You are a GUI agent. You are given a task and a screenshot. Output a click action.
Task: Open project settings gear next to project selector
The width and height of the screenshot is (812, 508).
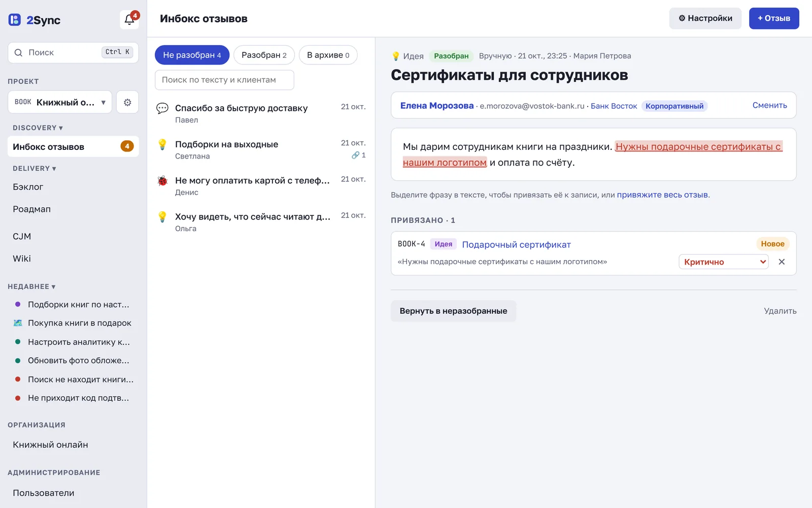click(127, 102)
